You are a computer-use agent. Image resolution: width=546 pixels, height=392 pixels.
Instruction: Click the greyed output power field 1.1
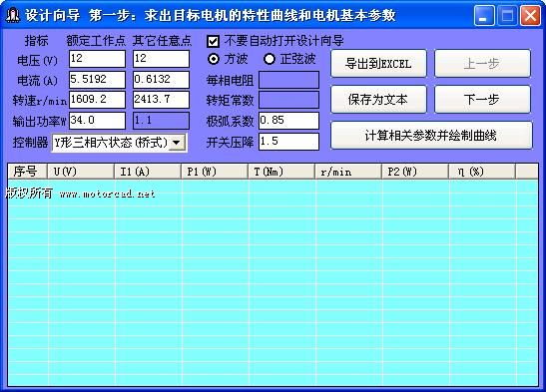pos(162,121)
